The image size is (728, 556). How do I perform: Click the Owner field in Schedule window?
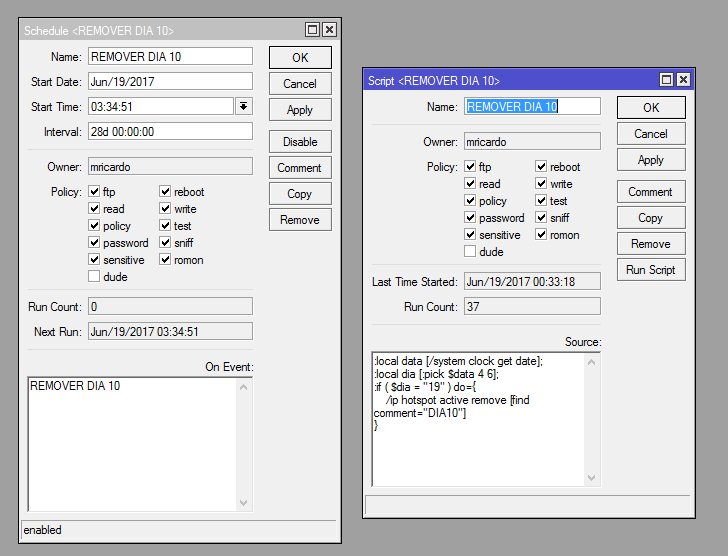(170, 167)
